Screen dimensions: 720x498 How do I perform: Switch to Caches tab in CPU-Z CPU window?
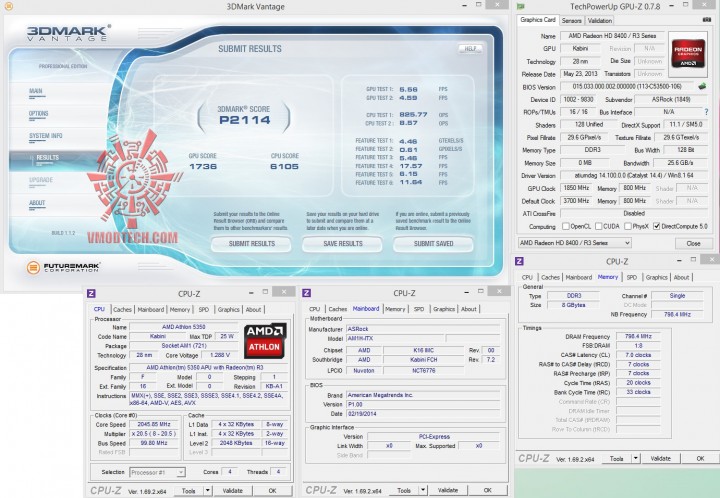point(122,309)
